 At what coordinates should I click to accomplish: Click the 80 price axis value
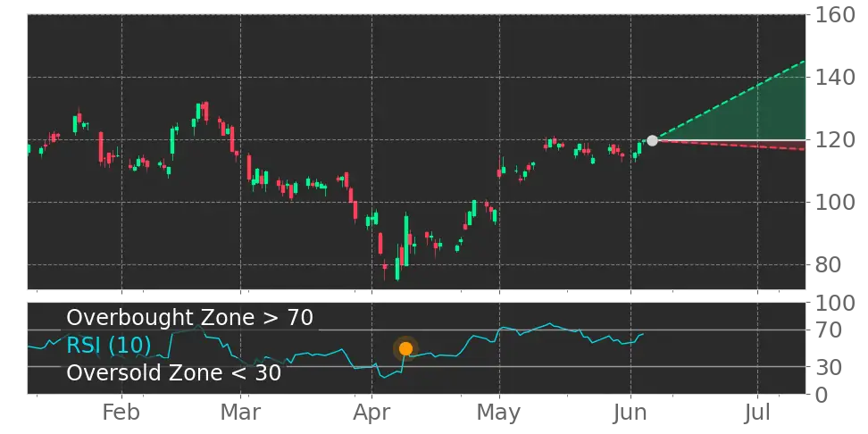click(827, 265)
